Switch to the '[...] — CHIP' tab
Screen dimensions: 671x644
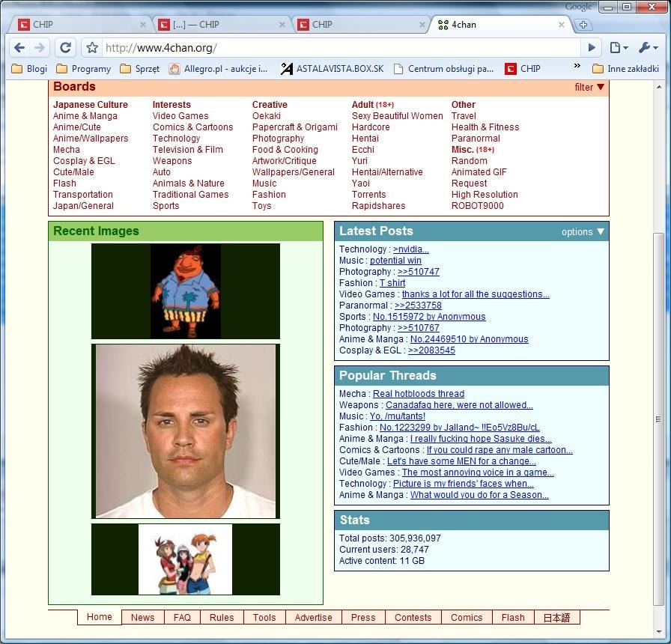(220, 25)
